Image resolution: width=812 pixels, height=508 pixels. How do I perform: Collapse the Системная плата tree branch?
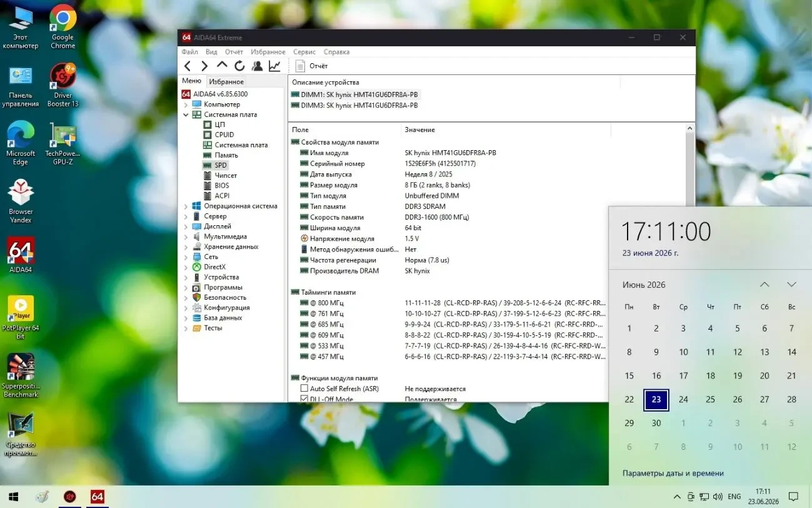[186, 114]
